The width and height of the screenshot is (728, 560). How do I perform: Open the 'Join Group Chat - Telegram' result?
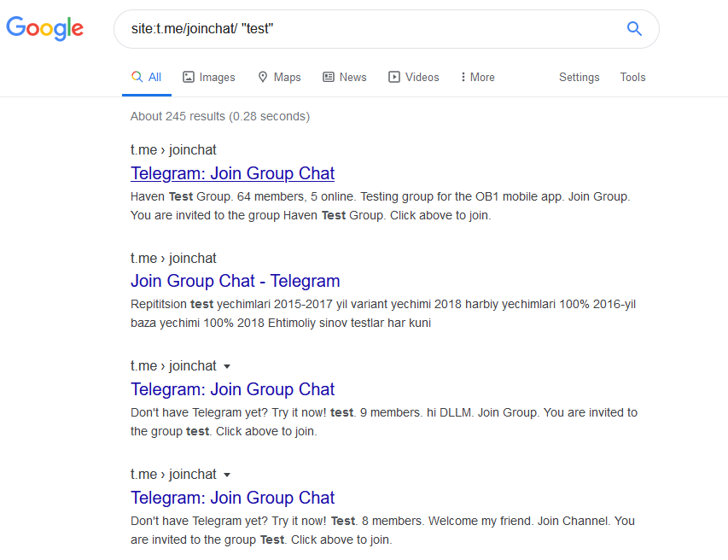click(x=236, y=281)
